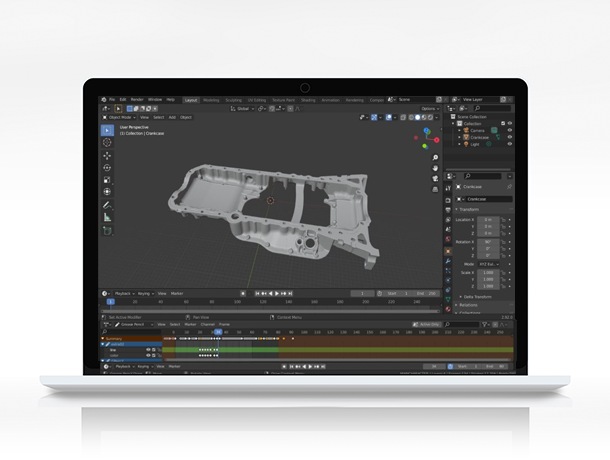The width and height of the screenshot is (610, 460).
Task: Switch to the Modeling workspace tab
Action: 211,100
